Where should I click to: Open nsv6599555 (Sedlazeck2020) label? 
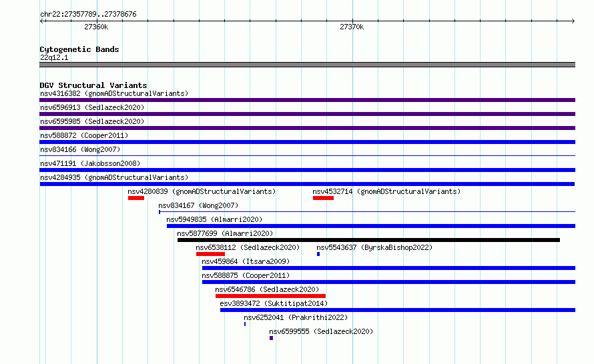click(x=321, y=331)
